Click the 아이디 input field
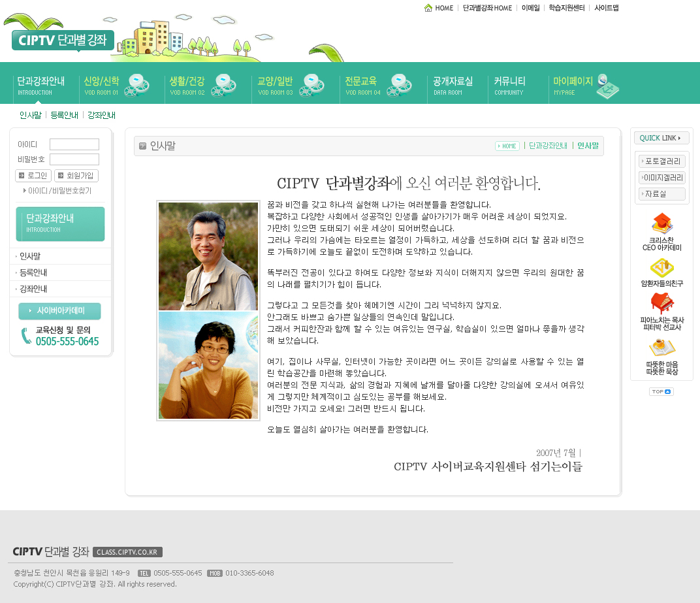Image resolution: width=700 pixels, height=603 pixels. (74, 144)
